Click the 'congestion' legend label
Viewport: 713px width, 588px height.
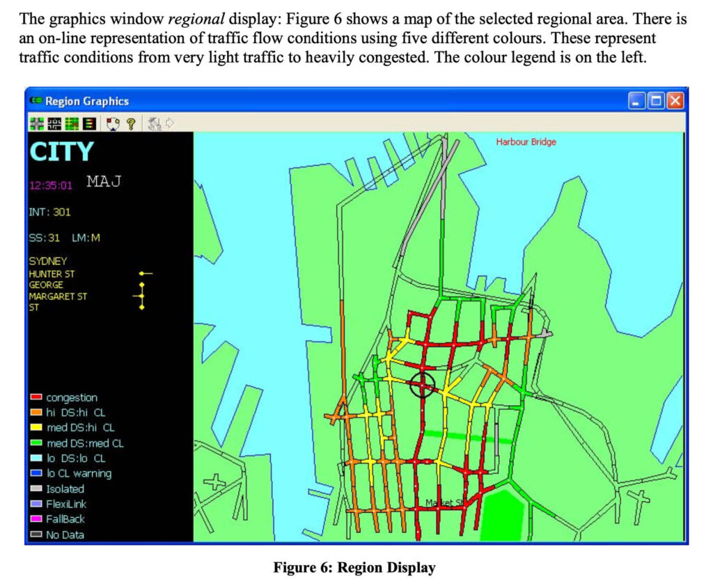tap(72, 397)
